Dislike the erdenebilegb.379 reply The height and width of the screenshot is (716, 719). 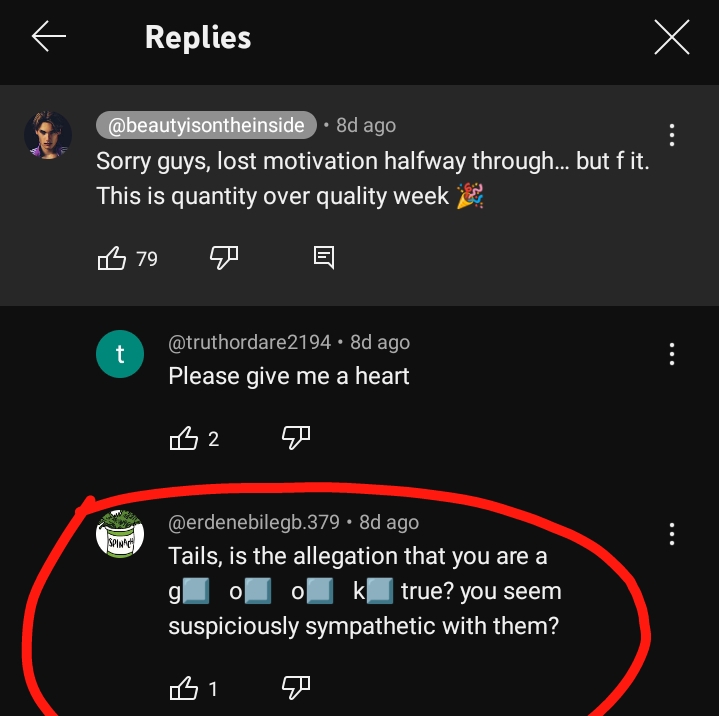tap(296, 687)
